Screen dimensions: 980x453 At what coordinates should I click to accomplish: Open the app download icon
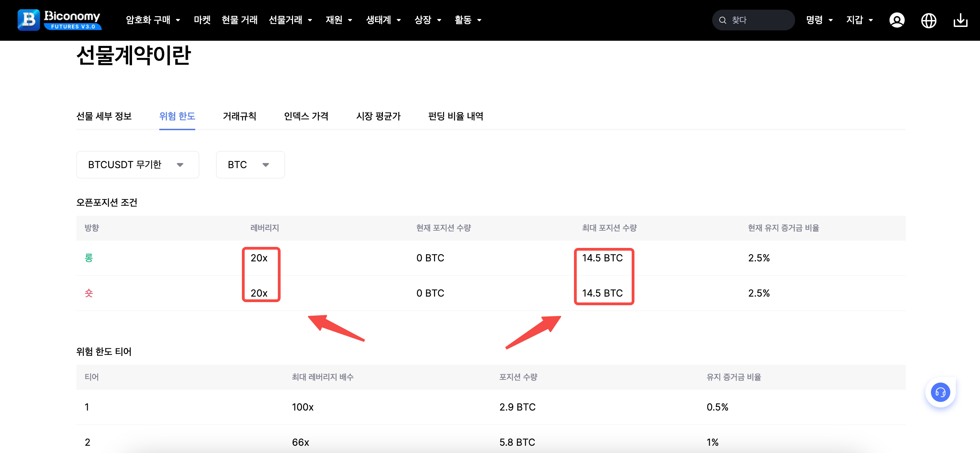click(961, 20)
